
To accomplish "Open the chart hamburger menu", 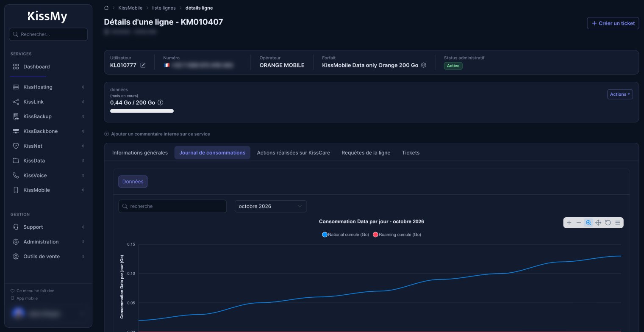I will tap(618, 223).
